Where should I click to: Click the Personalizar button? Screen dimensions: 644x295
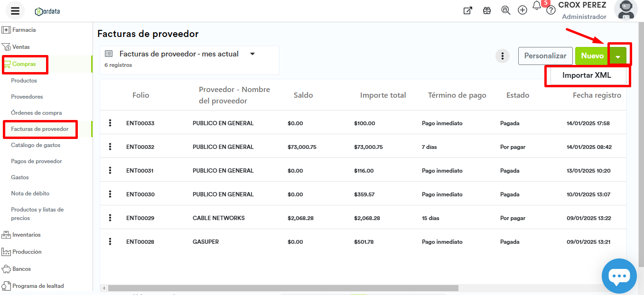(545, 56)
